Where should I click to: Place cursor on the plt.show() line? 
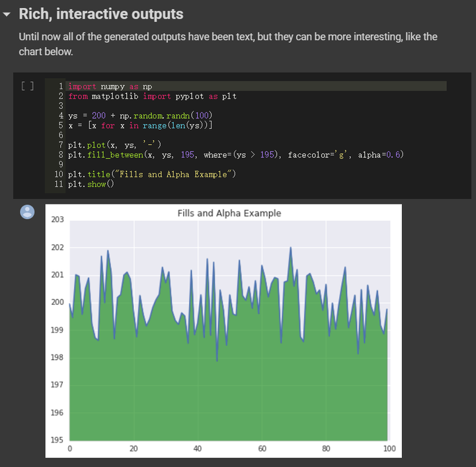click(x=91, y=183)
